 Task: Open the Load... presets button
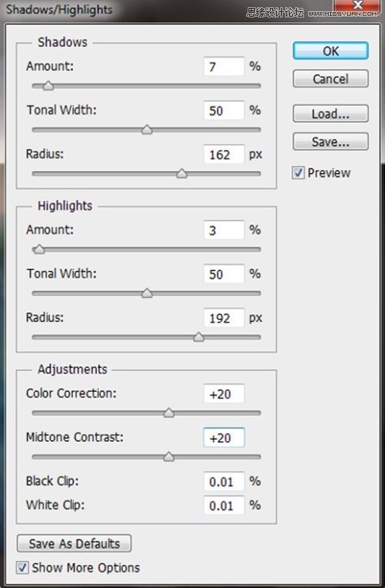[330, 114]
